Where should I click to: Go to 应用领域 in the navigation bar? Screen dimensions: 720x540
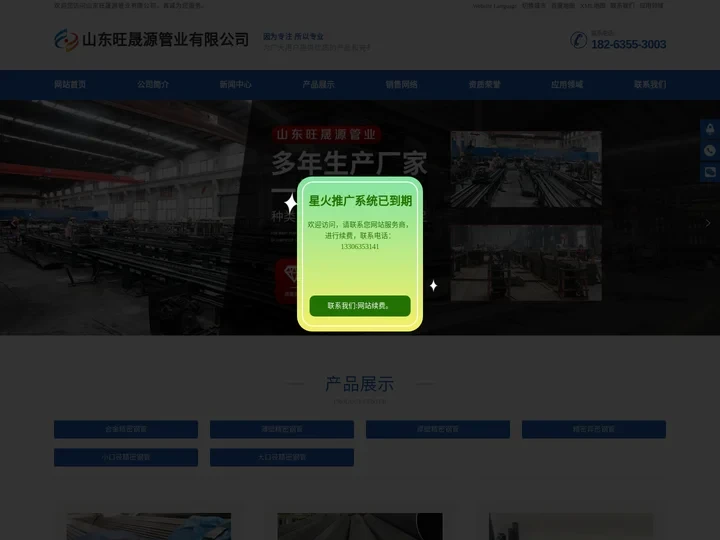pyautogui.click(x=567, y=84)
